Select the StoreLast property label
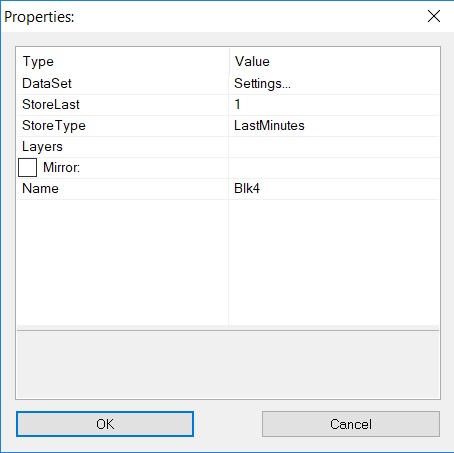 click(51, 105)
